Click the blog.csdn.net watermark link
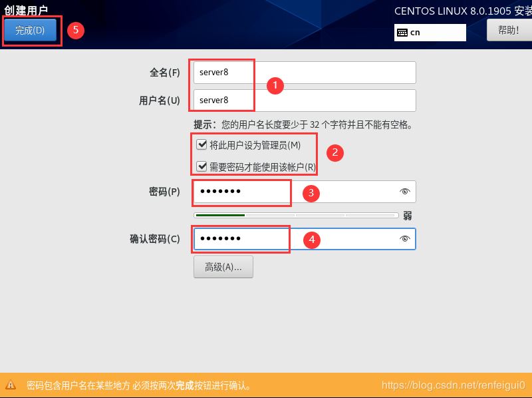532x398 pixels. point(454,385)
